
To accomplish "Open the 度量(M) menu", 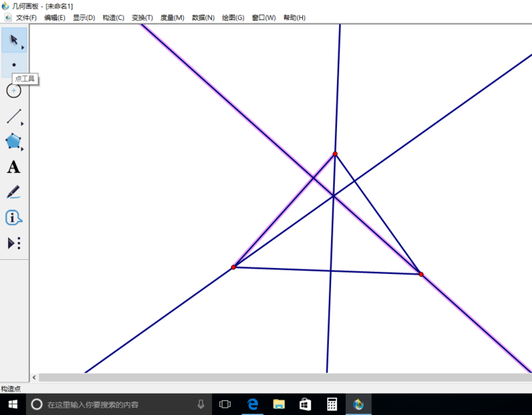I will point(172,18).
